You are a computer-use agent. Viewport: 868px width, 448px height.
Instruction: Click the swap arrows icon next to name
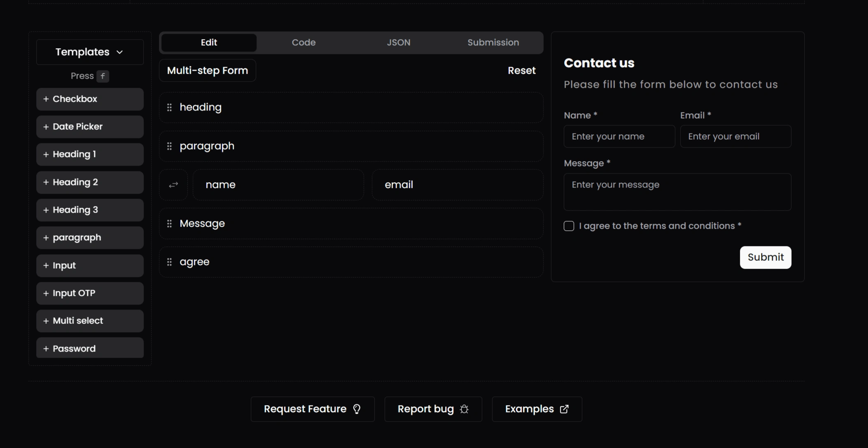tap(173, 185)
